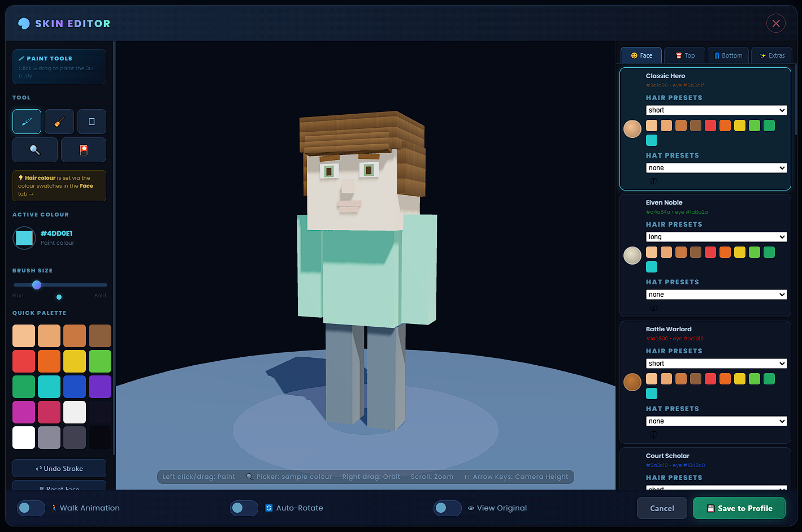
Task: Pick the Classic Hero skin tone orb
Action: (632, 129)
